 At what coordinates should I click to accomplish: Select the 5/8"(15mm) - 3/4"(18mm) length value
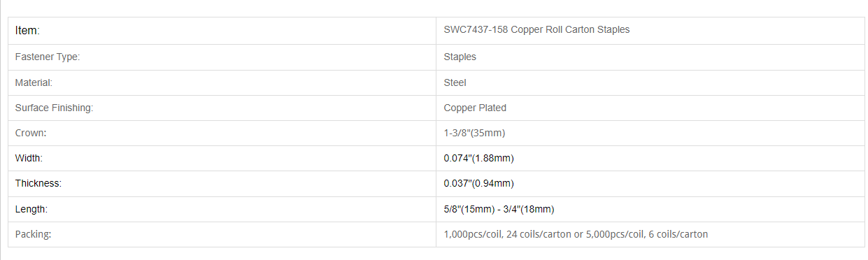pyautogui.click(x=499, y=209)
